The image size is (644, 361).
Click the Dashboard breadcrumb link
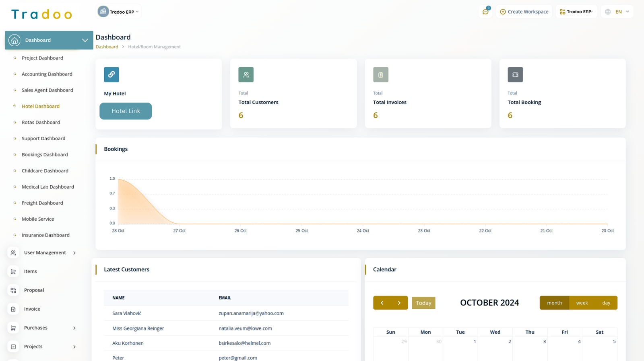[x=107, y=47]
